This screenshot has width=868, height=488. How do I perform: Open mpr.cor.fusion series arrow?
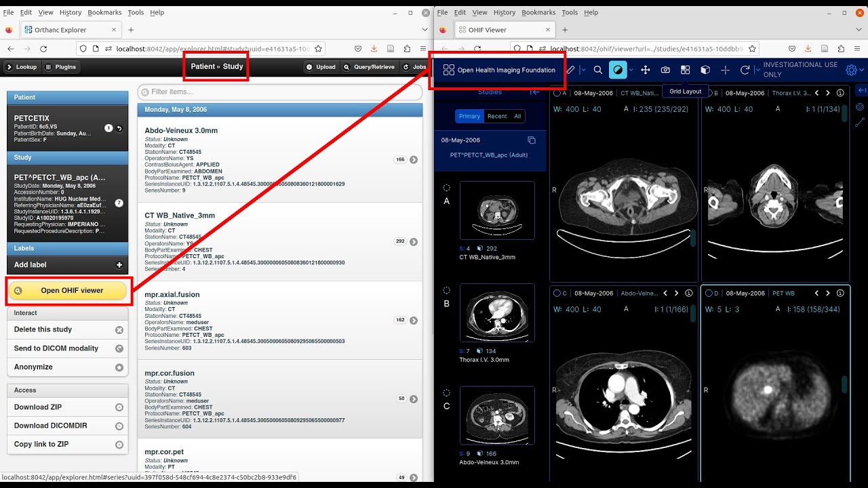click(x=414, y=399)
